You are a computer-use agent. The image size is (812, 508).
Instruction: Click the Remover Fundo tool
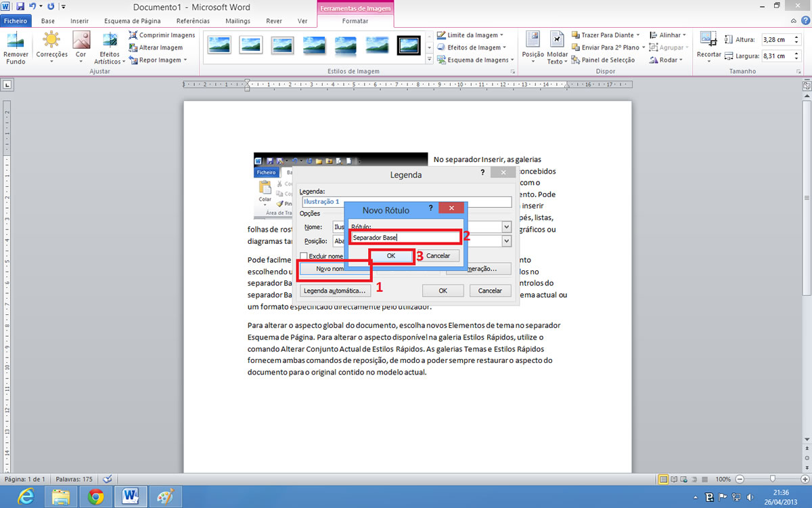[x=16, y=48]
